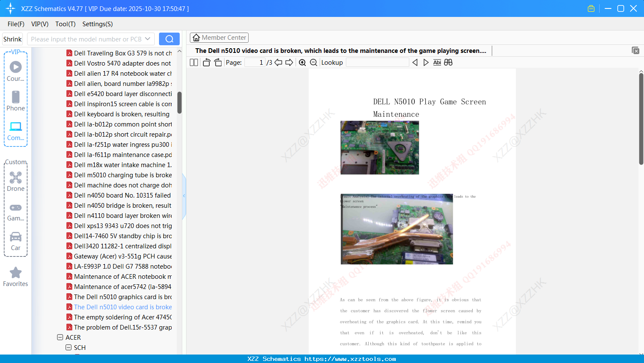
Task: Collapse the ACER tree node
Action: pos(60,337)
